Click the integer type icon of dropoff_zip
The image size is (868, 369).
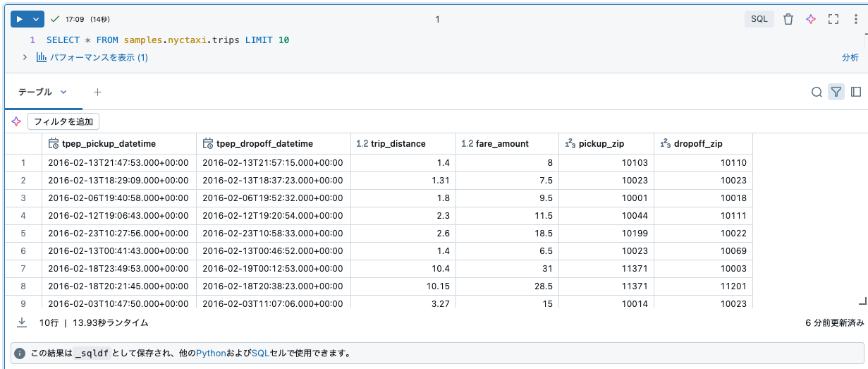[666, 143]
